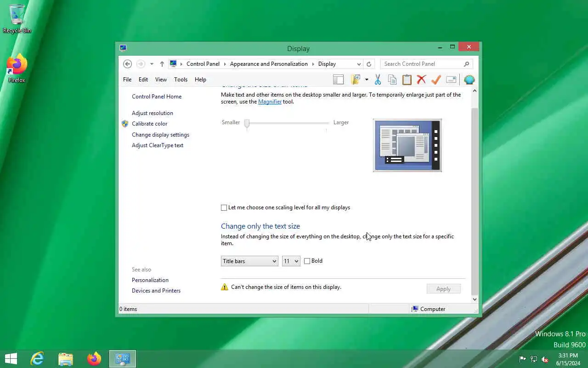The image size is (588, 368).
Task: Click the Up one level arrow
Action: [162, 64]
